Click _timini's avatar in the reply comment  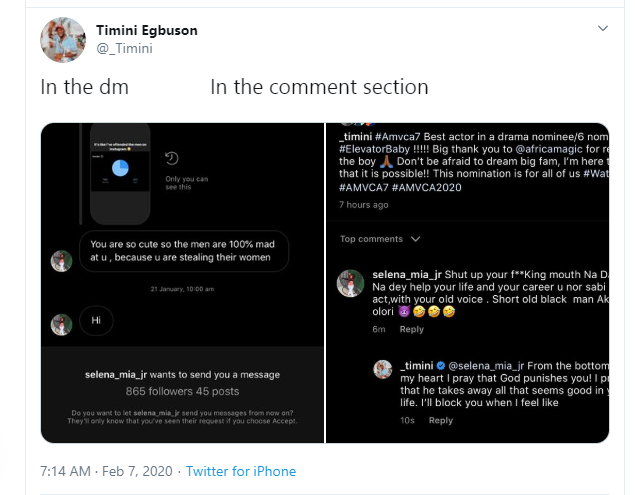(x=382, y=370)
